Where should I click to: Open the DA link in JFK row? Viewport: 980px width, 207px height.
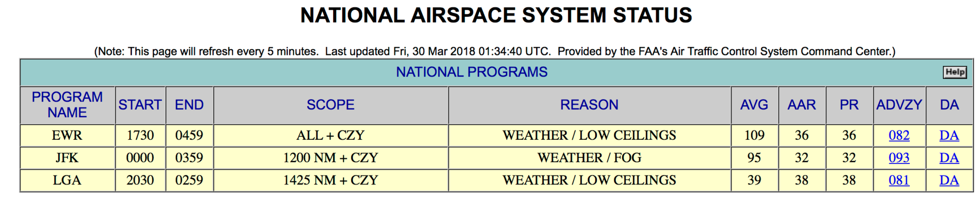tap(949, 158)
